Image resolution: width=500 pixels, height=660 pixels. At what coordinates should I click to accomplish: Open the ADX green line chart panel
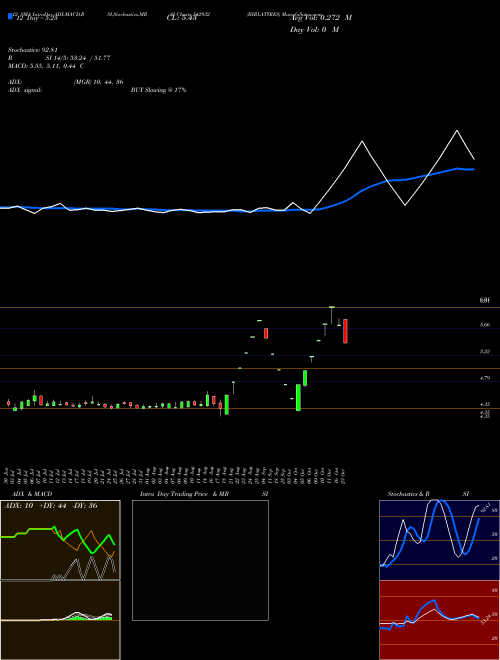pyautogui.click(x=60, y=540)
